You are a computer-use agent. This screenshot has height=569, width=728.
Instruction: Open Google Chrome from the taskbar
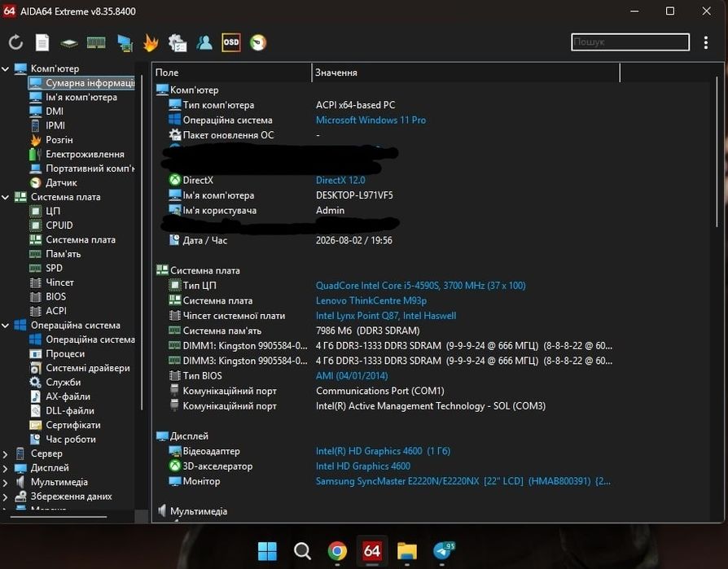337,551
